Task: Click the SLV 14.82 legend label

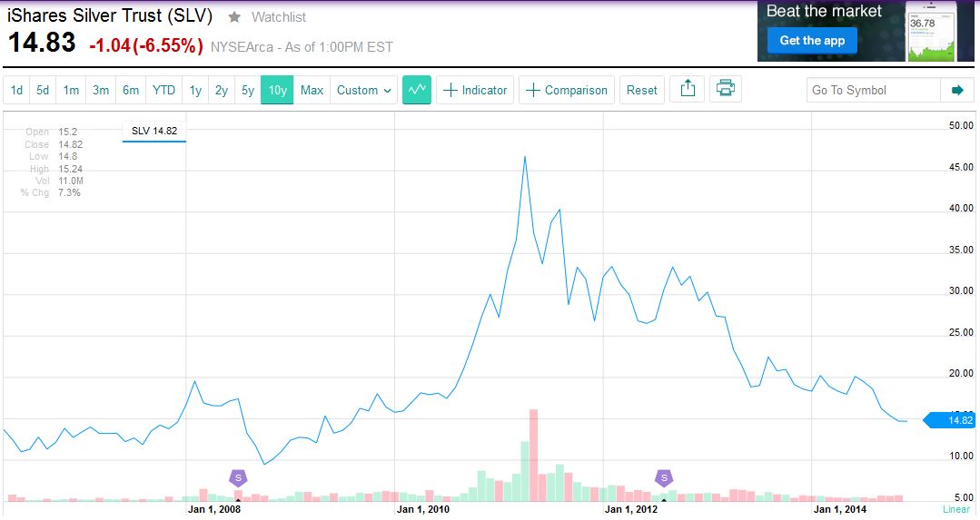Action: pos(154,131)
